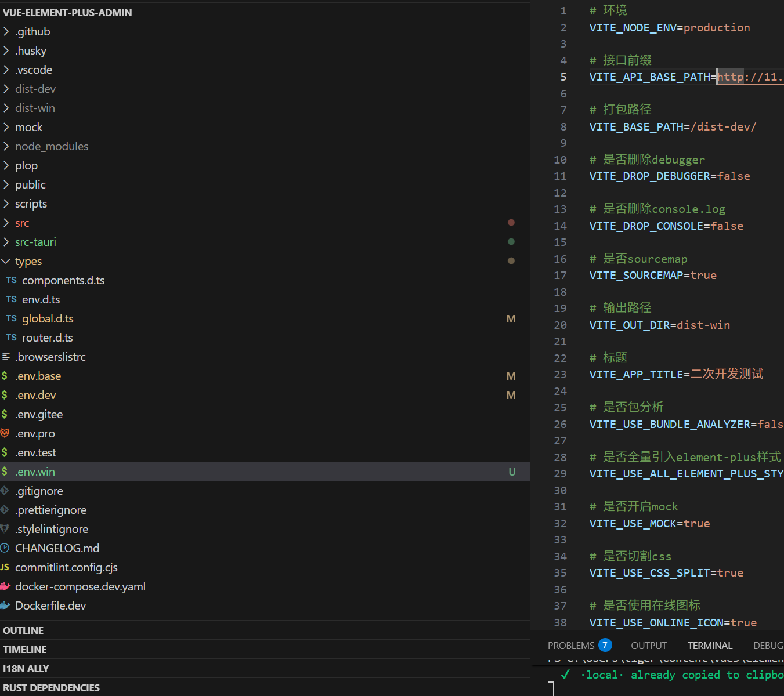The width and height of the screenshot is (784, 696).
Task: Click the dollar icon beside .env.win
Action: [5, 472]
